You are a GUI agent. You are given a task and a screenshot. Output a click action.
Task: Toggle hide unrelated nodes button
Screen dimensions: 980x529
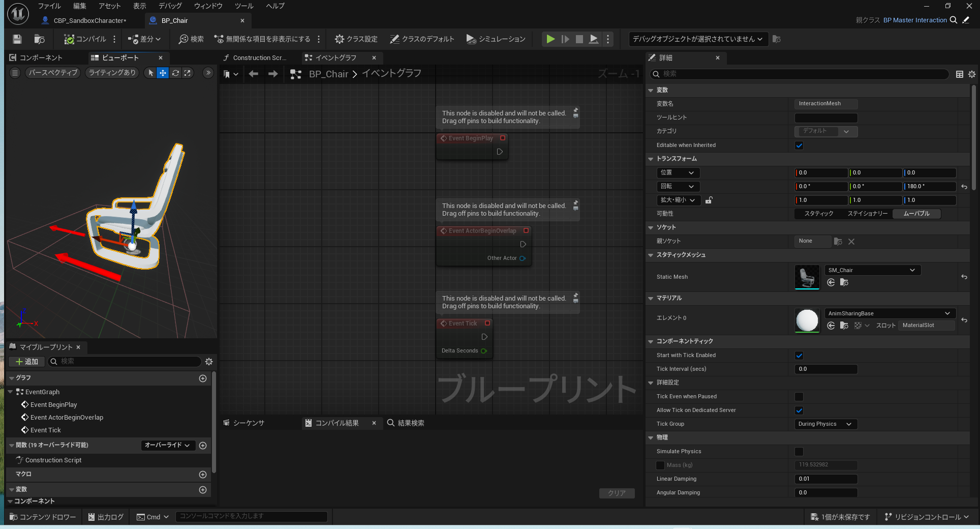click(x=262, y=39)
